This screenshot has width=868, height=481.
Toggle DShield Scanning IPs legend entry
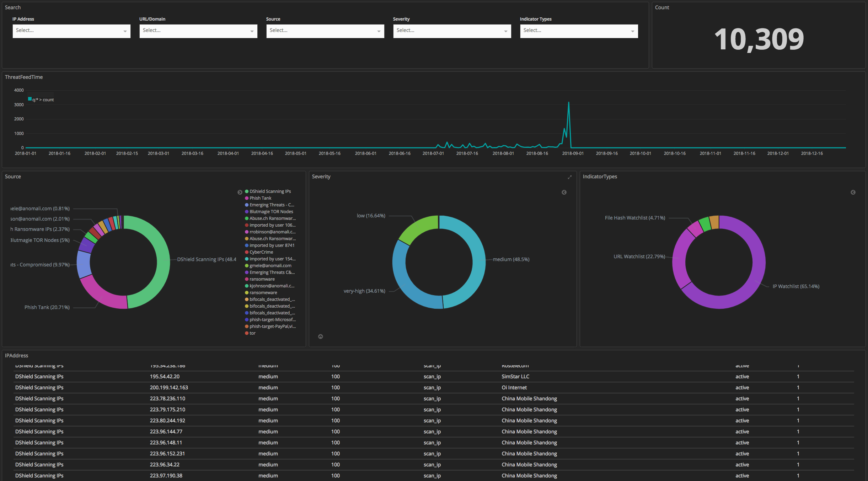tap(270, 191)
